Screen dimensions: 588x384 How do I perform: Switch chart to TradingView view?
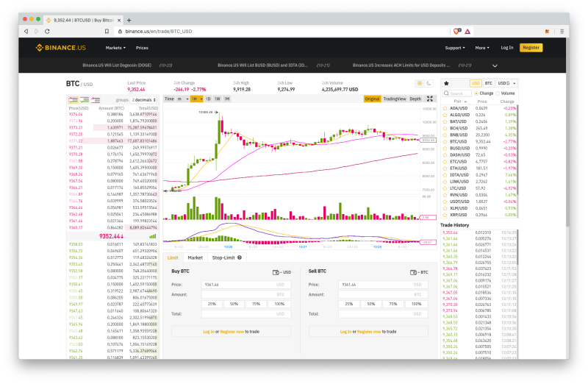click(395, 99)
